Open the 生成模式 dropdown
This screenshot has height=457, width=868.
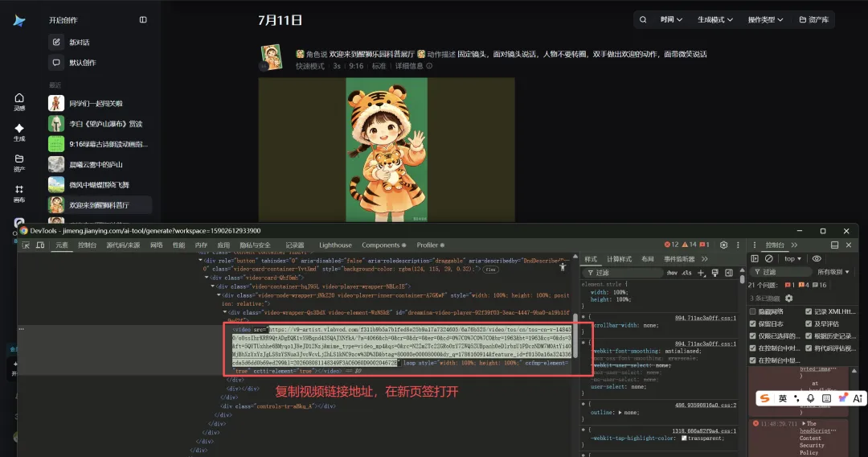click(x=715, y=20)
